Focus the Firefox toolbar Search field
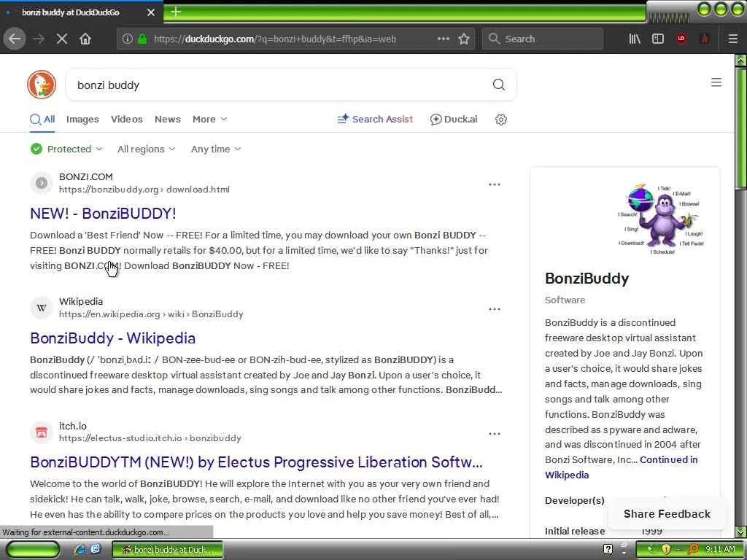 tap(543, 39)
